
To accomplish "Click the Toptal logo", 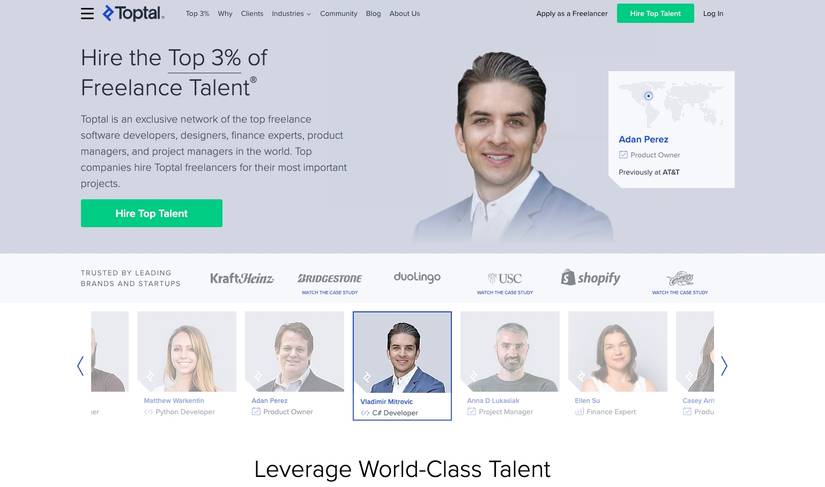I will pos(133,13).
